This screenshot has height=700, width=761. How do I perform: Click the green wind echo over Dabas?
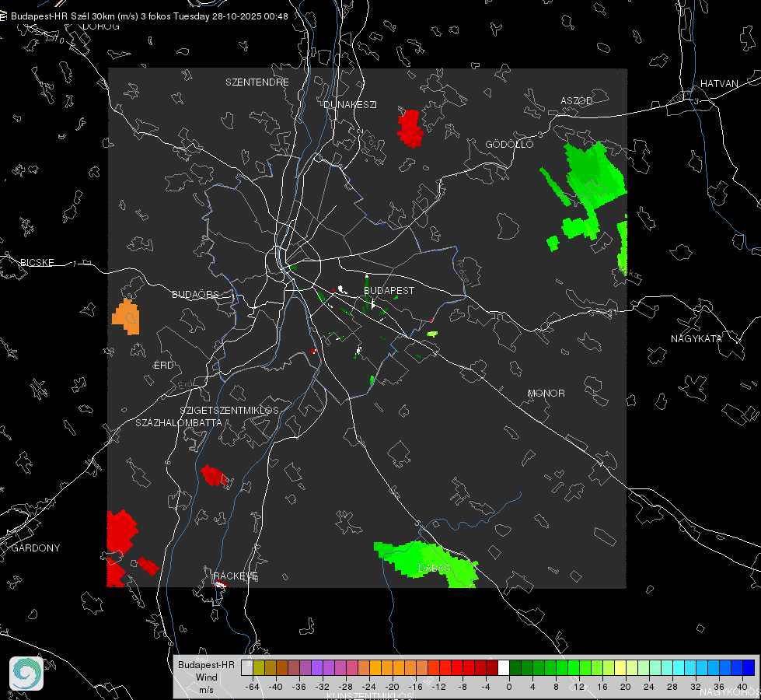(427, 562)
